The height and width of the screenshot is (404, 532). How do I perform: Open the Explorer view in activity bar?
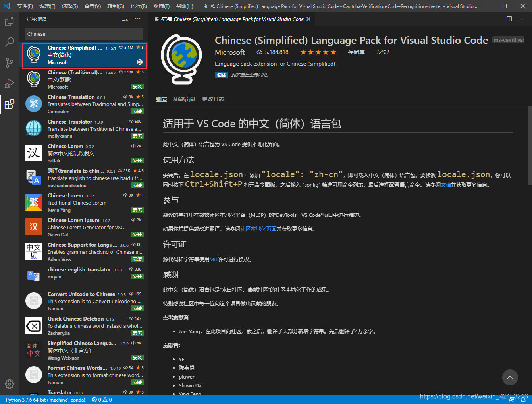click(10, 21)
